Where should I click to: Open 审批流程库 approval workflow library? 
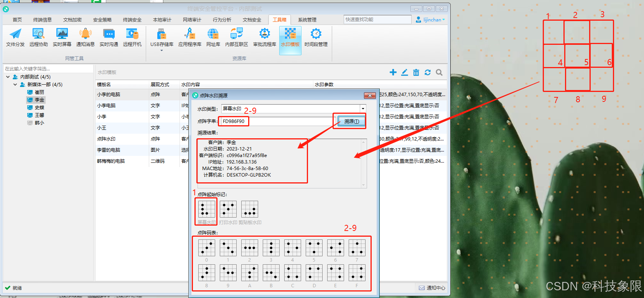pyautogui.click(x=265, y=37)
